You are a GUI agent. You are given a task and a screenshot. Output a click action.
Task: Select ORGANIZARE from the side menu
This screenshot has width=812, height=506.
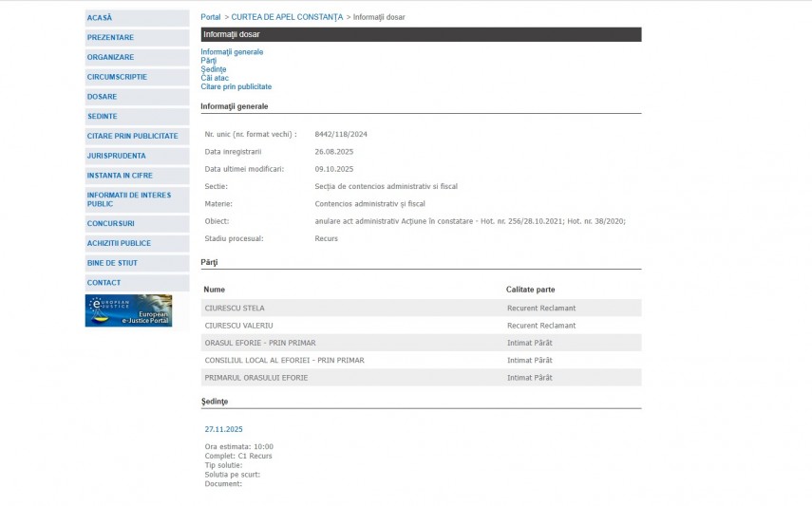tap(110, 57)
